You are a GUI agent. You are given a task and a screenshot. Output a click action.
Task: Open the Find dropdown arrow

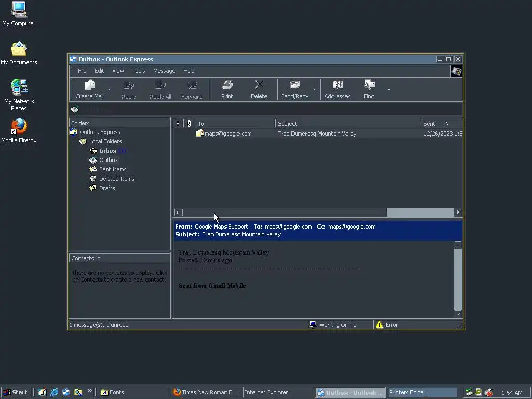tap(389, 89)
